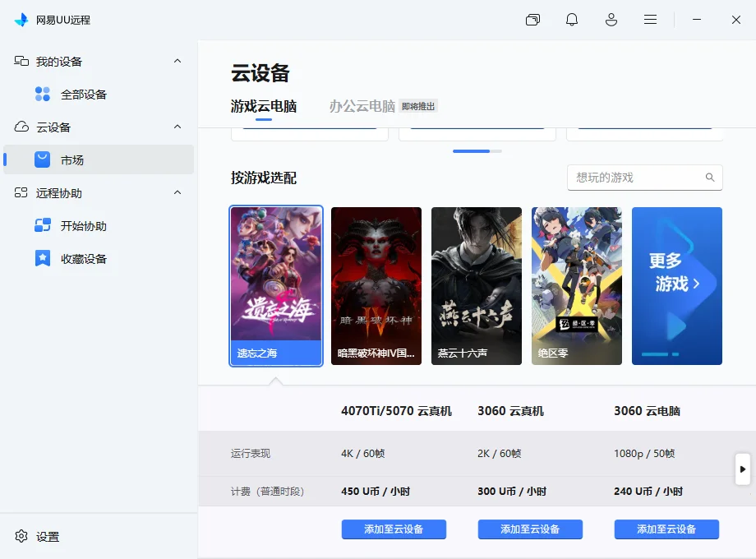
Task: Click the 想玩的游戏 search field
Action: click(644, 178)
